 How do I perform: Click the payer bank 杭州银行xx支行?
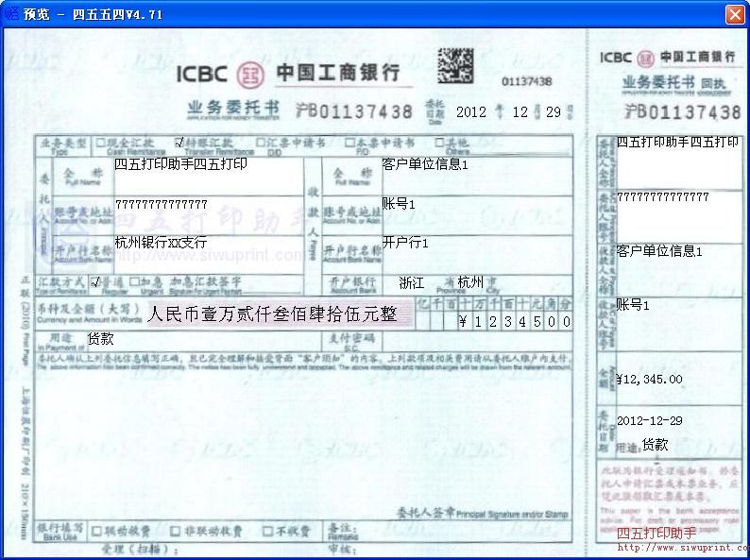coord(161,243)
